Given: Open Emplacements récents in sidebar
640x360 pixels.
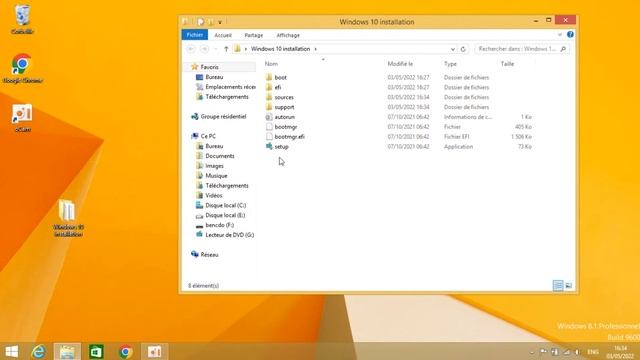Looking at the screenshot, I should [x=230, y=87].
